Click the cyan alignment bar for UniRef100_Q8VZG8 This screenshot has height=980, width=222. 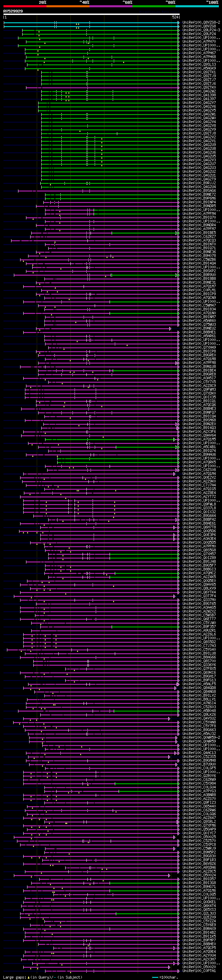tap(92, 27)
